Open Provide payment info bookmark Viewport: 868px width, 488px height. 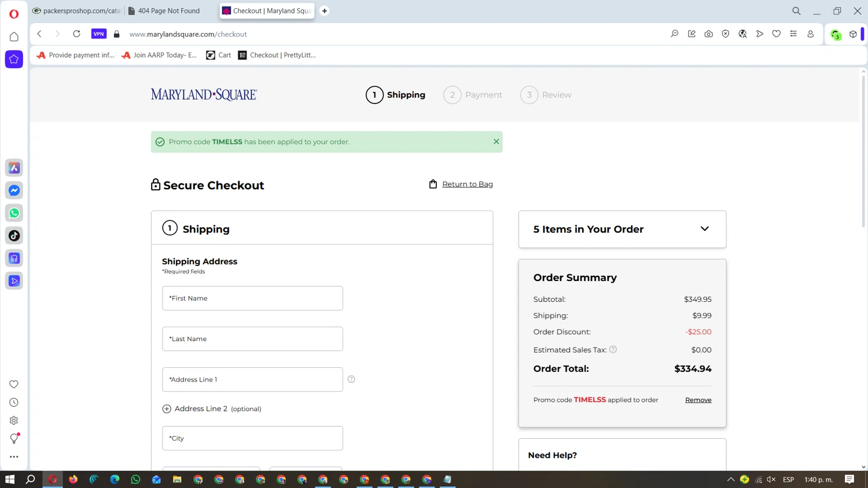pyautogui.click(x=75, y=55)
